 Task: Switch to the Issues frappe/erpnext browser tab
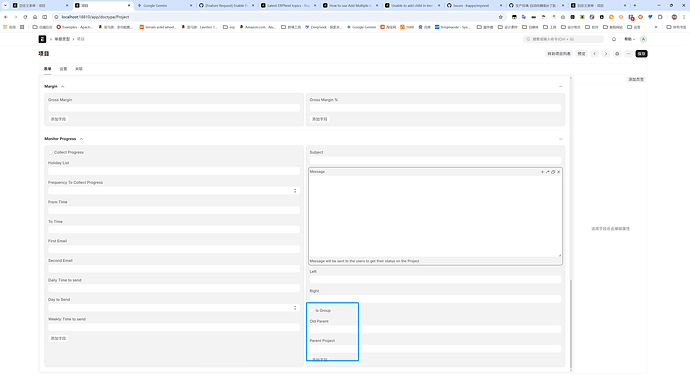point(474,5)
